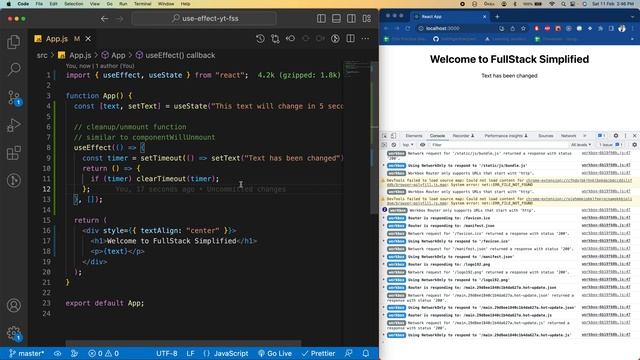
Task: Open file history timeline icon in editor toolbar
Action: pos(260,39)
